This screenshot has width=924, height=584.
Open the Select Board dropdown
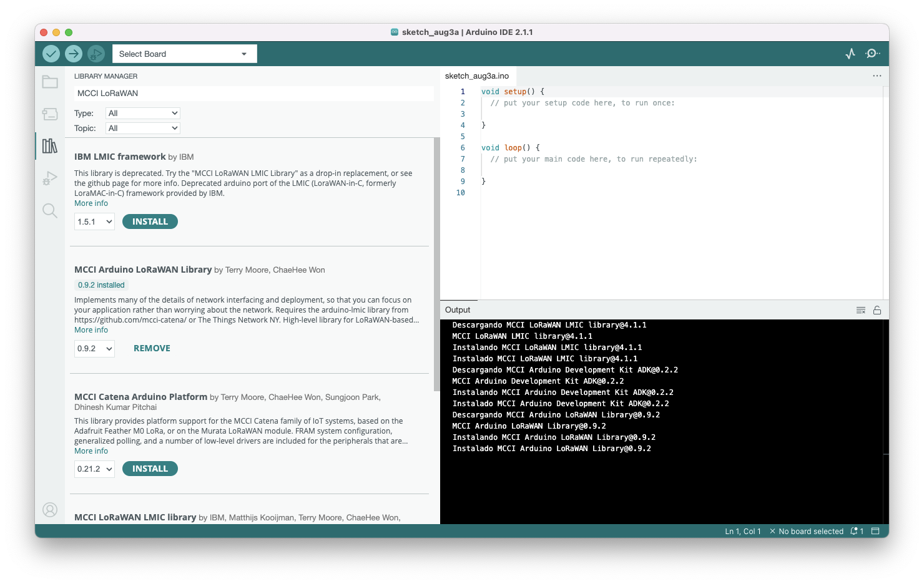184,54
